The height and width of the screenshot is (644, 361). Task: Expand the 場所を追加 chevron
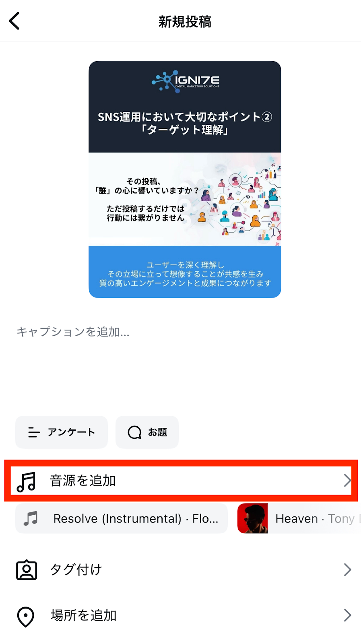(x=347, y=615)
